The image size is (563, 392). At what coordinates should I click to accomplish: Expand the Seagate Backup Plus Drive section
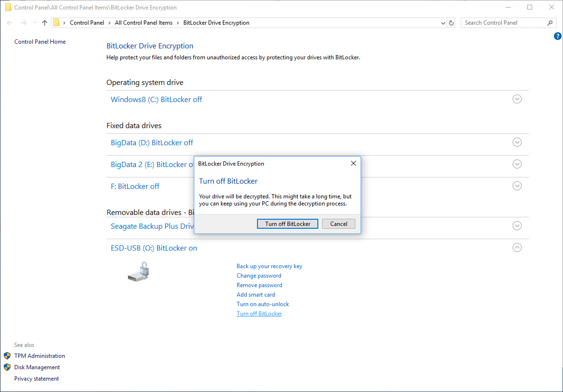(517, 225)
